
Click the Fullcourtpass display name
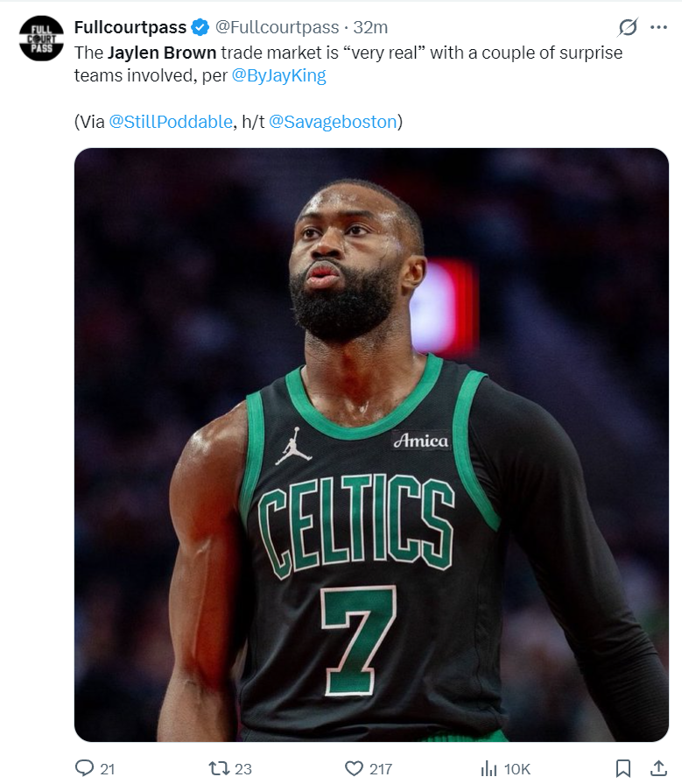130,27
